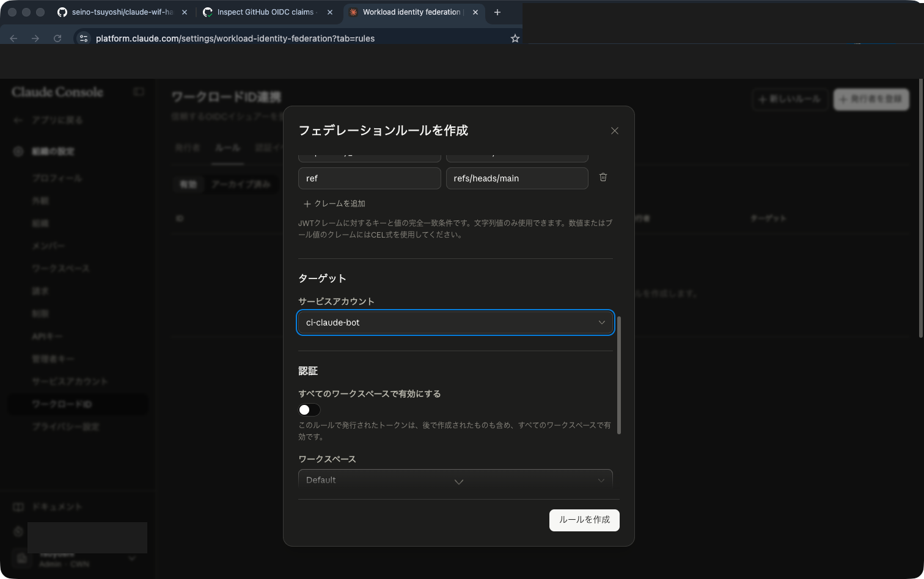The height and width of the screenshot is (579, 924).
Task: View site information icon in address bar
Action: (x=84, y=38)
